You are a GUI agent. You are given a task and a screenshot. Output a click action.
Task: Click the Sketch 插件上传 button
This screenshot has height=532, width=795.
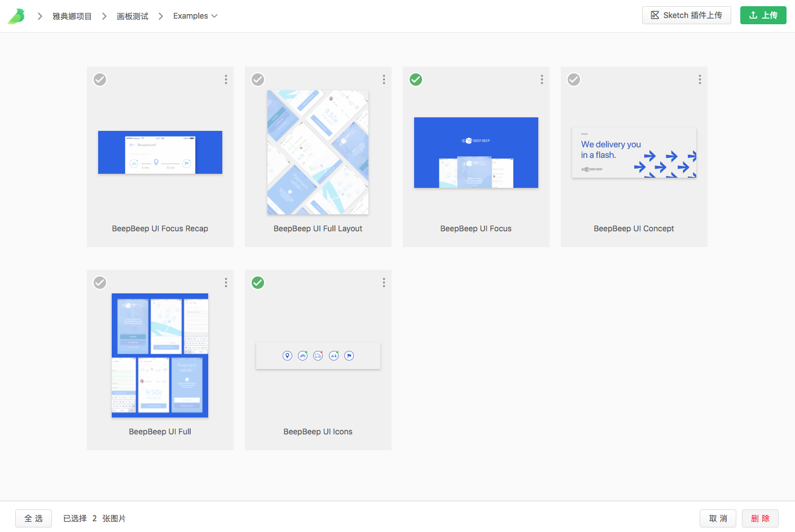pos(686,15)
